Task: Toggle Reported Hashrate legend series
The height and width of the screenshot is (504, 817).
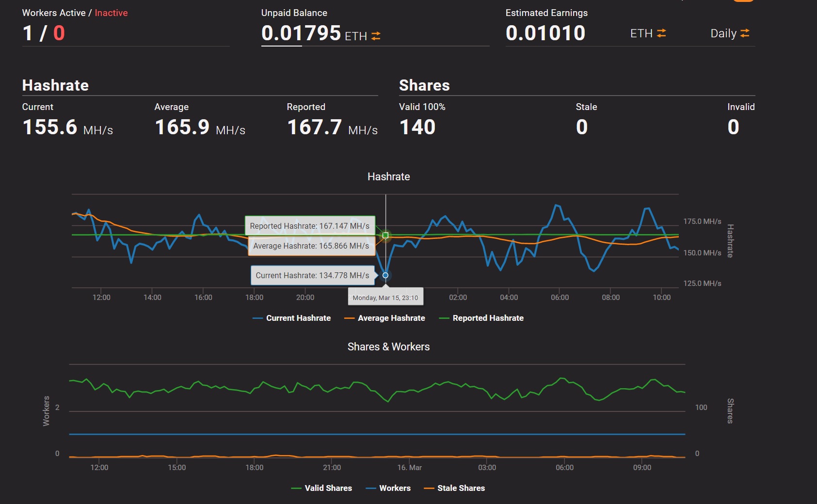Action: click(x=481, y=318)
